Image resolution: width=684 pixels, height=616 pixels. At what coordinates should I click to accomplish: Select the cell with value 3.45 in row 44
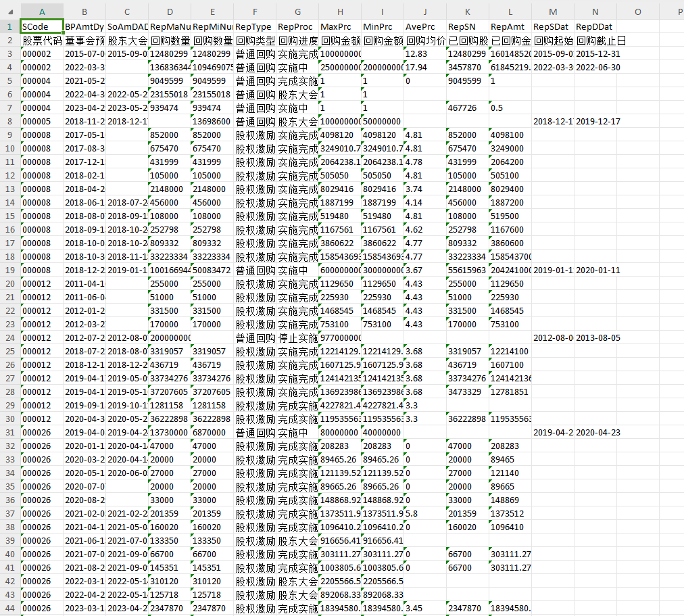[x=424, y=608]
